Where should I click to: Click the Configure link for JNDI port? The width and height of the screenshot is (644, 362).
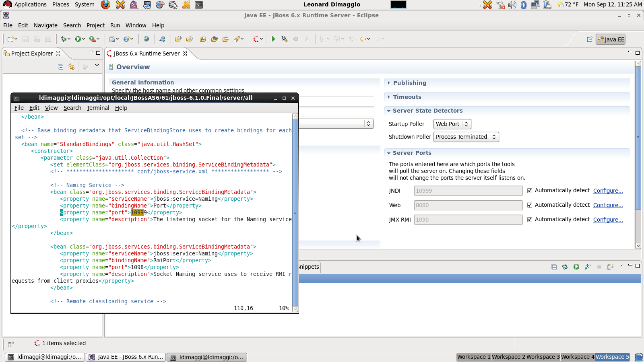click(x=608, y=191)
